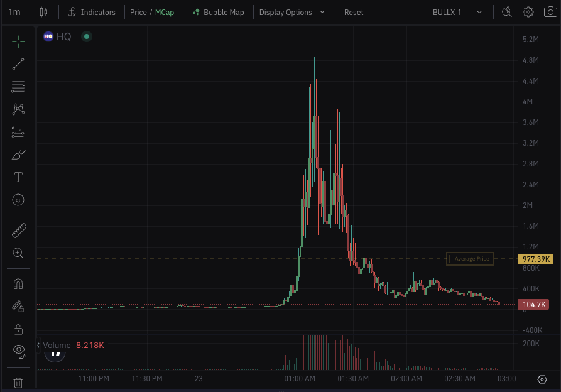Click the 02:30 AM time axis label
The image size is (561, 392).
coord(460,378)
